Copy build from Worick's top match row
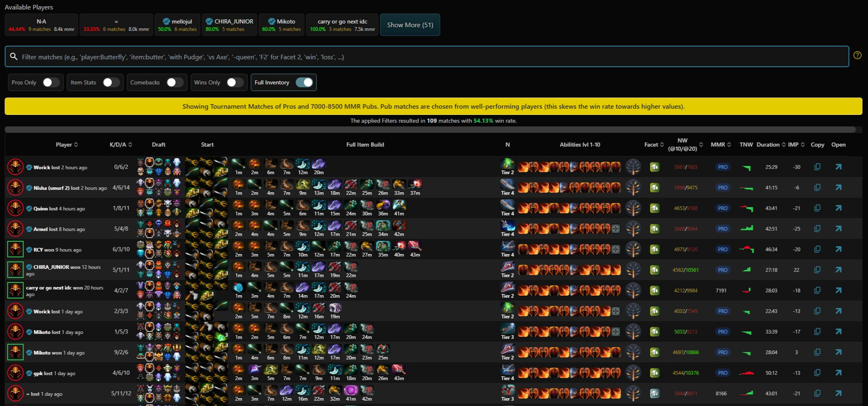 (x=817, y=167)
